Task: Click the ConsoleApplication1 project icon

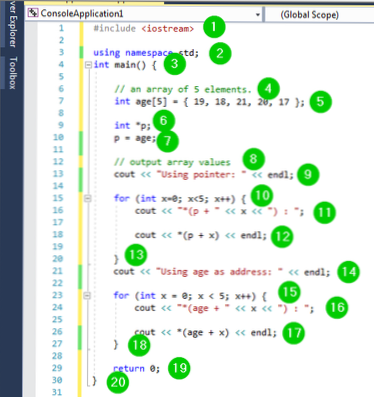Action: [x=33, y=14]
